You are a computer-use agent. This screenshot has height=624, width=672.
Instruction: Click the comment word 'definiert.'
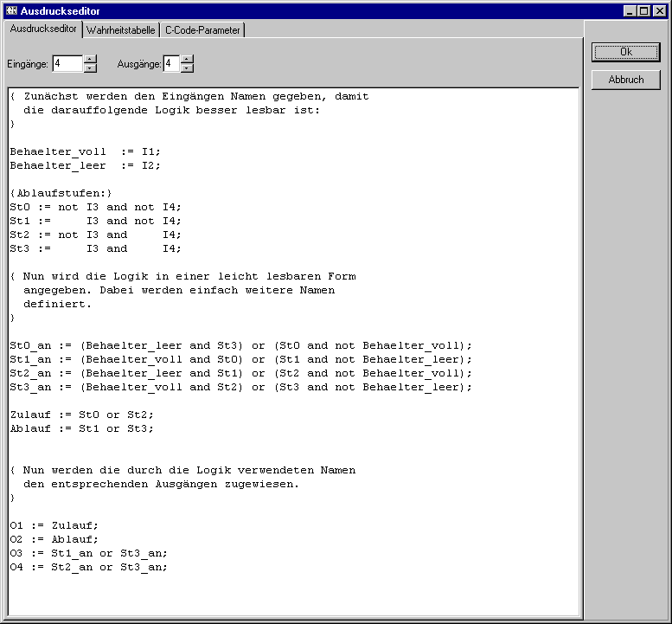point(57,304)
